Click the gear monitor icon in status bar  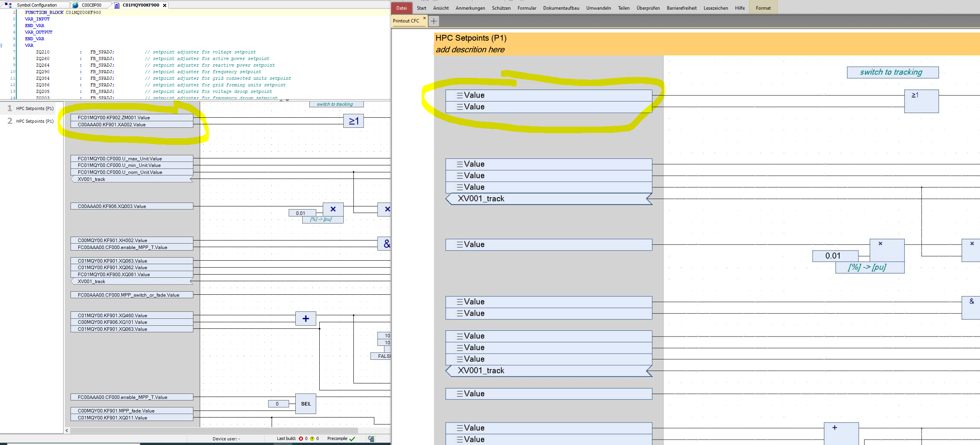[x=371, y=439]
